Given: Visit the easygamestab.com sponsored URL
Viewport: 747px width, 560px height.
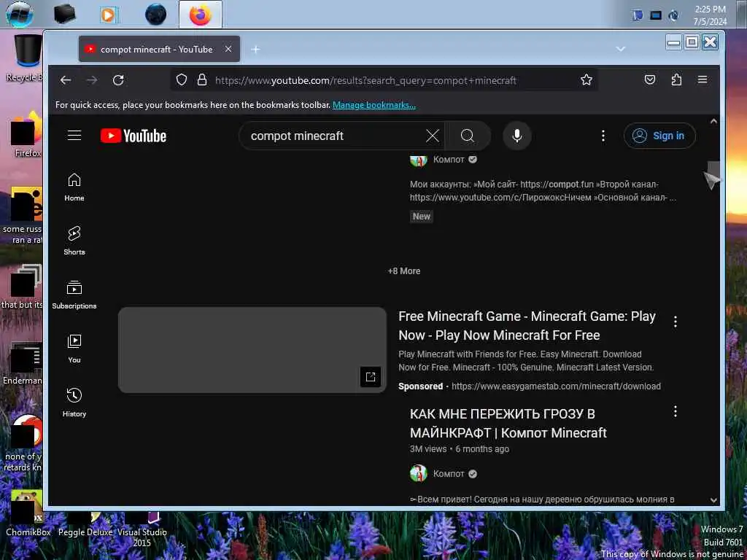Looking at the screenshot, I should click(556, 386).
